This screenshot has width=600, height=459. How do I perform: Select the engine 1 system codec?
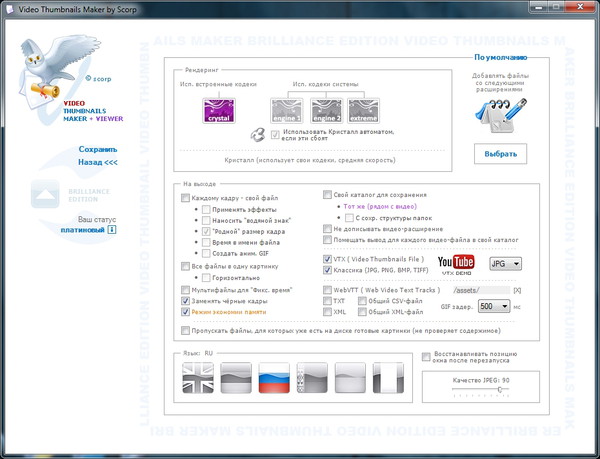286,111
